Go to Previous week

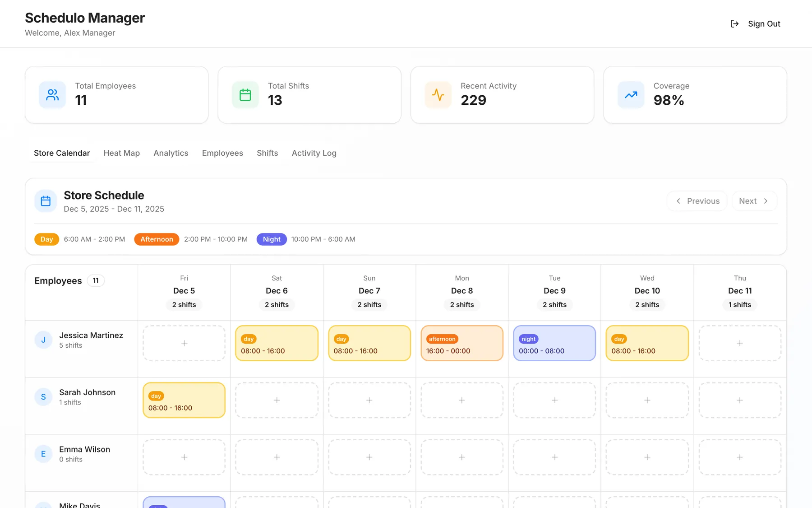(x=697, y=201)
